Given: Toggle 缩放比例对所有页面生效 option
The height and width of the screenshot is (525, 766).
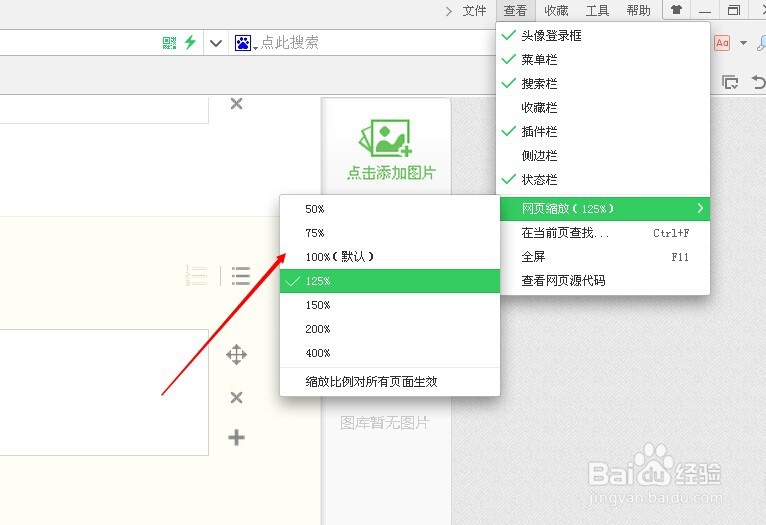Looking at the screenshot, I should (390, 381).
